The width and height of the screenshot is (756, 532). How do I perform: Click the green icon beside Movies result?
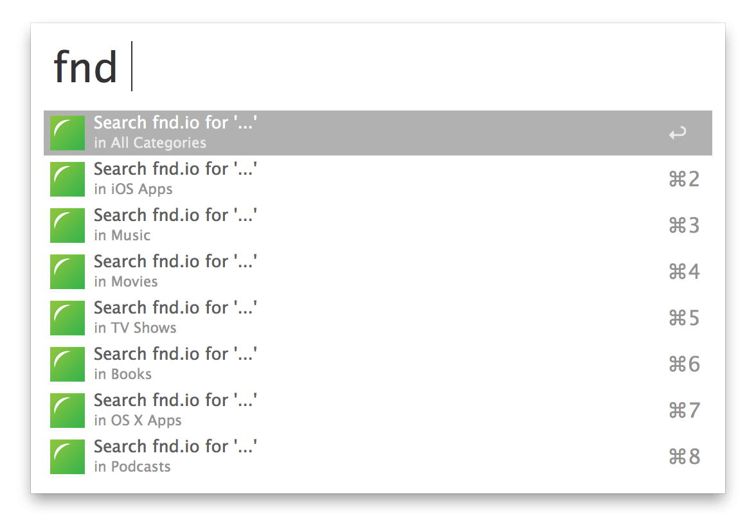[x=67, y=272]
